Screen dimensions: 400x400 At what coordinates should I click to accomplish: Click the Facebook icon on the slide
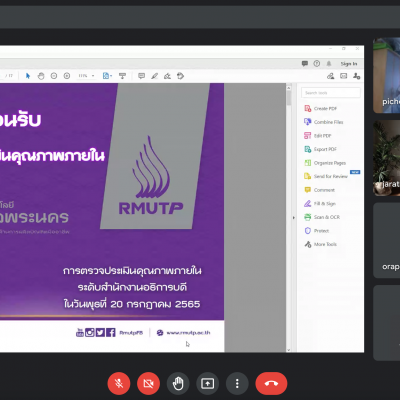click(x=111, y=332)
